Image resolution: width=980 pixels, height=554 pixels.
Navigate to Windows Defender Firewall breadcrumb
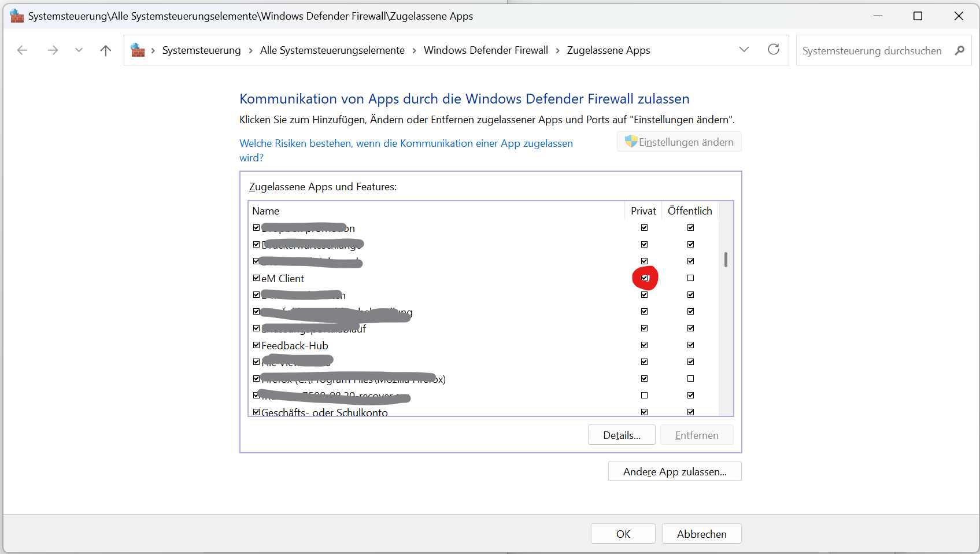485,50
